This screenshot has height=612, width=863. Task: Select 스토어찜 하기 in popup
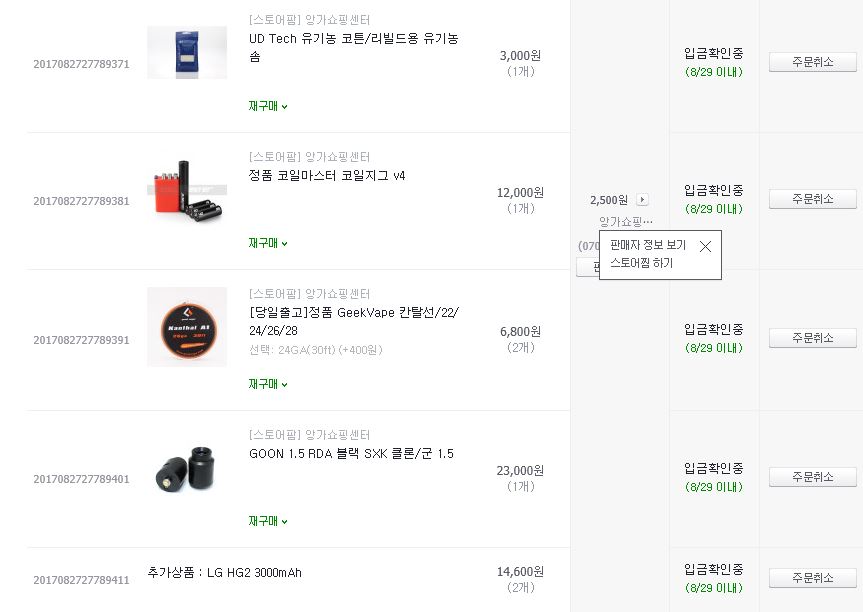641,263
